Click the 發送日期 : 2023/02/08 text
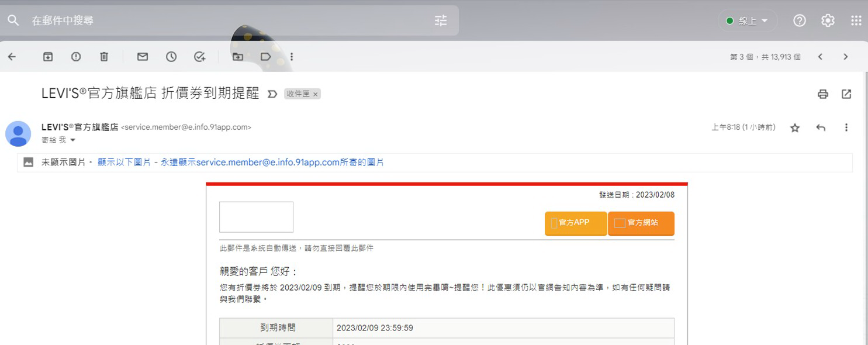The image size is (868, 345). pos(637,195)
